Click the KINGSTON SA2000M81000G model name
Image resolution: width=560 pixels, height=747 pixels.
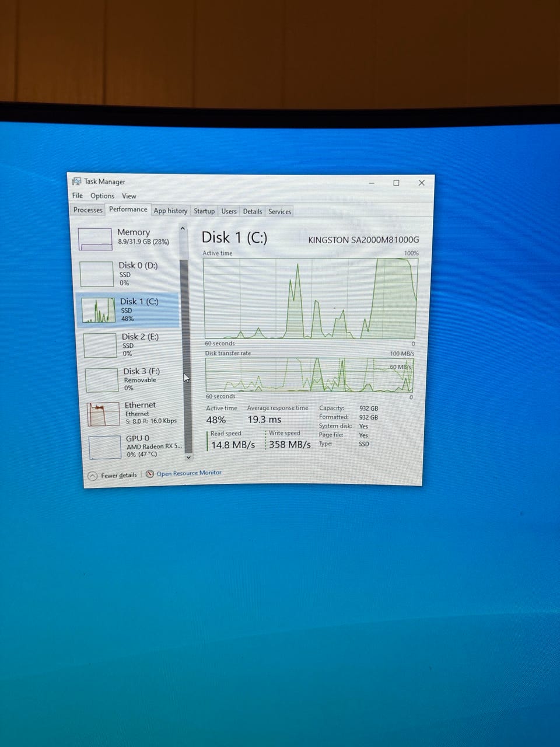363,240
